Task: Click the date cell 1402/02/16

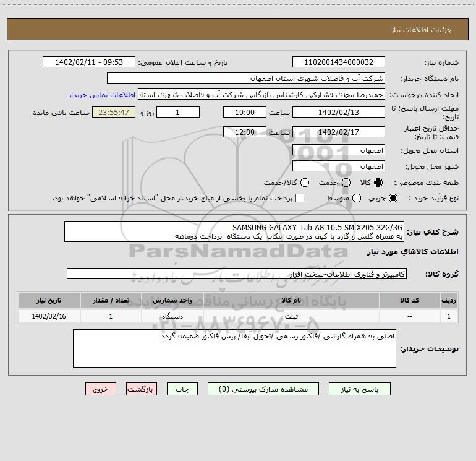Action: [x=49, y=316]
